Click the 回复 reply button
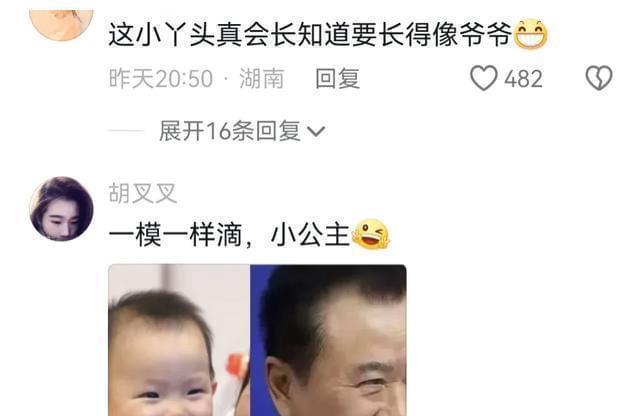The height and width of the screenshot is (416, 640). [x=338, y=78]
